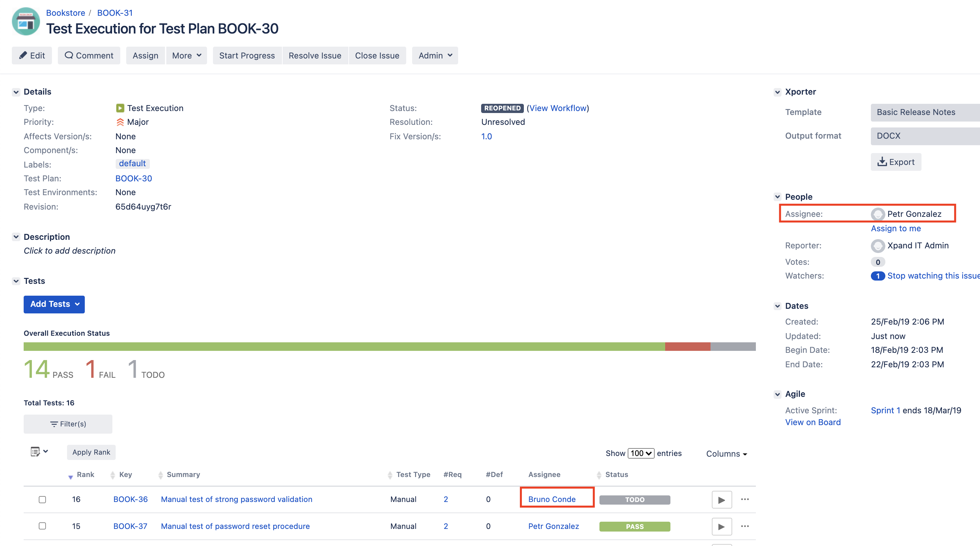Collapse the Agile panel

click(x=778, y=394)
